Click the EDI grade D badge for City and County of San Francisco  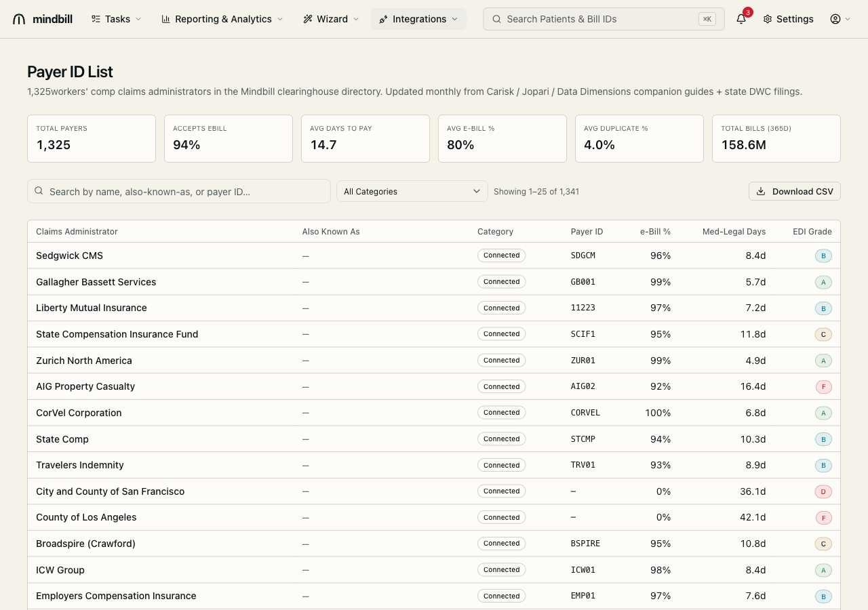pos(823,491)
